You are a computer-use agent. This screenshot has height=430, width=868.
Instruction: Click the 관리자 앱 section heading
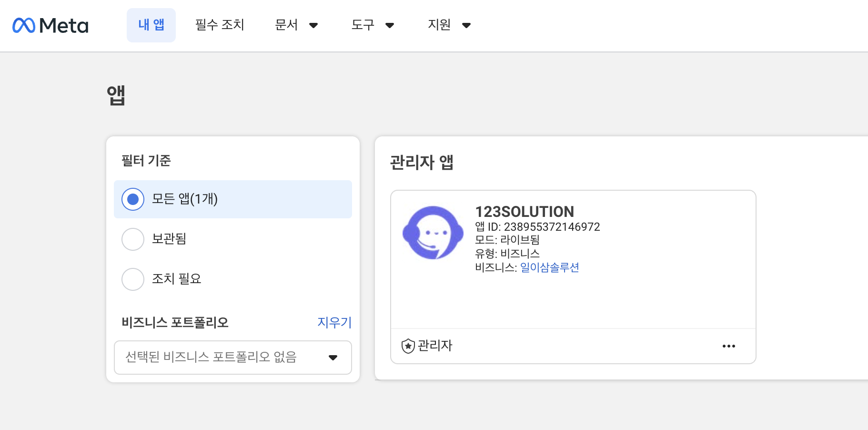coord(422,163)
